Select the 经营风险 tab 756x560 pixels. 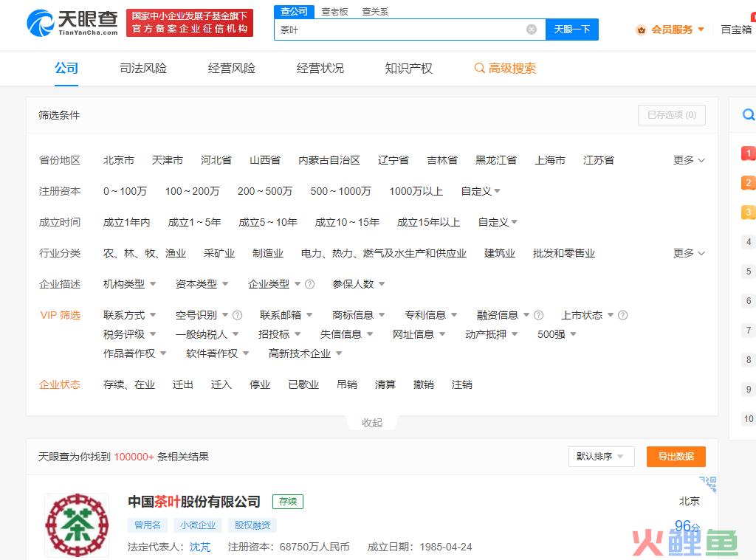(231, 68)
